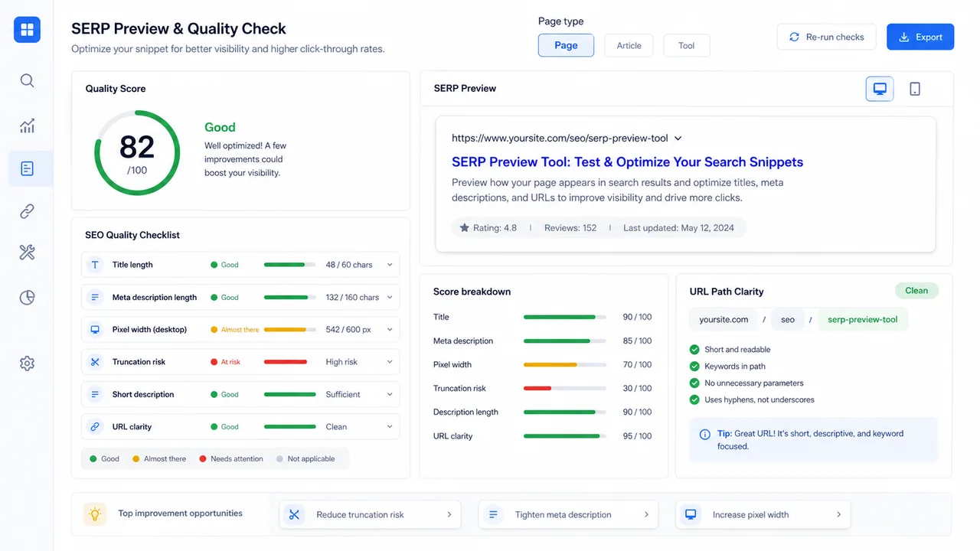Click the Truncation risk scissors icon
This screenshot has width=980, height=551.
click(95, 362)
